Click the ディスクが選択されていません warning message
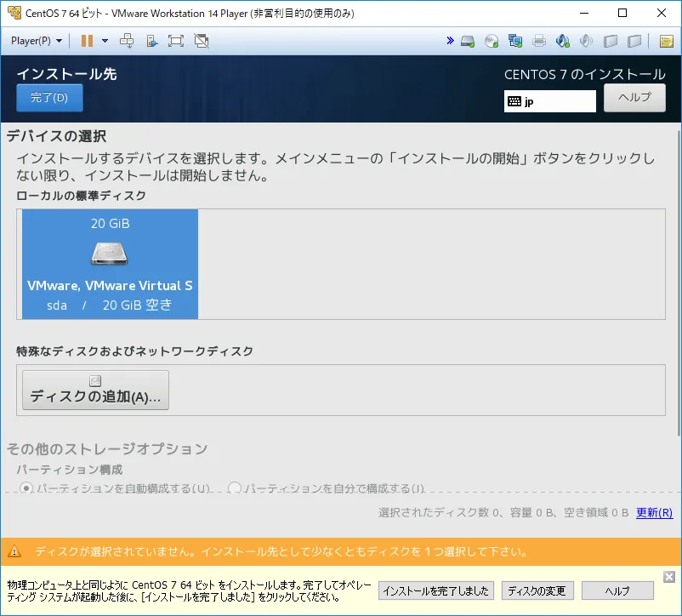 pos(281,551)
